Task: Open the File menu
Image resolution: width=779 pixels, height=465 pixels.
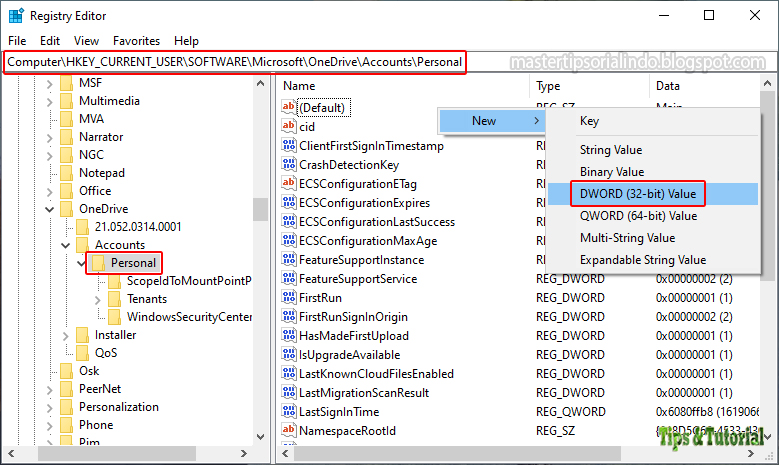Action: pyautogui.click(x=17, y=41)
